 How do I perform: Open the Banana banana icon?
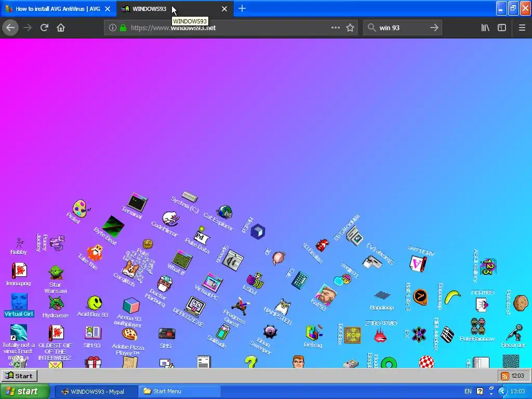pyautogui.click(x=453, y=297)
